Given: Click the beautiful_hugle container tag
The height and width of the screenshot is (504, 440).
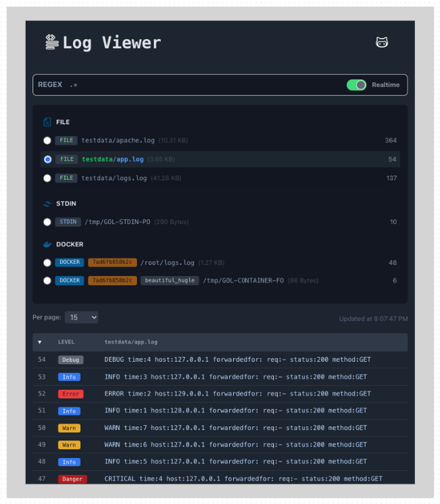Looking at the screenshot, I should [170, 281].
